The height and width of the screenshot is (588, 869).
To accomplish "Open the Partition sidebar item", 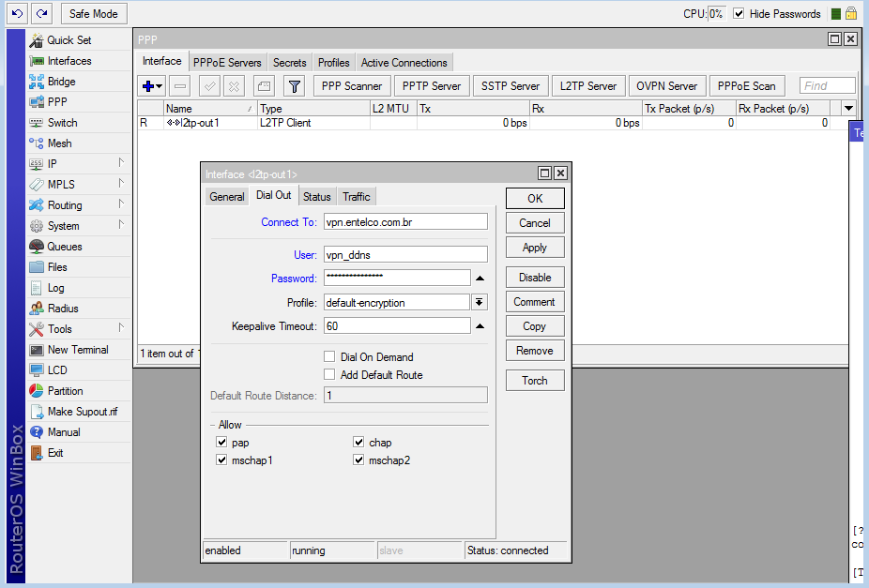I will click(x=65, y=391).
